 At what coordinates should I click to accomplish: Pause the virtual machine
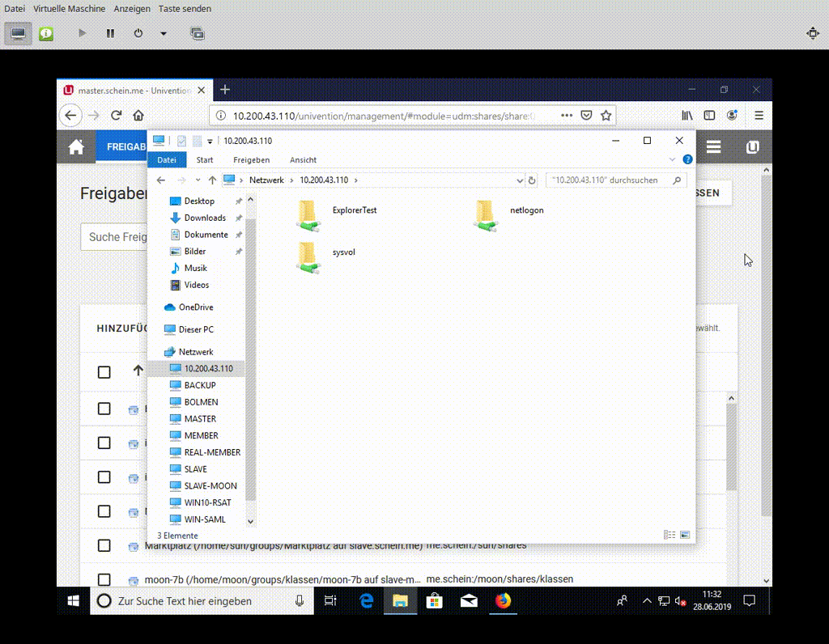(110, 33)
